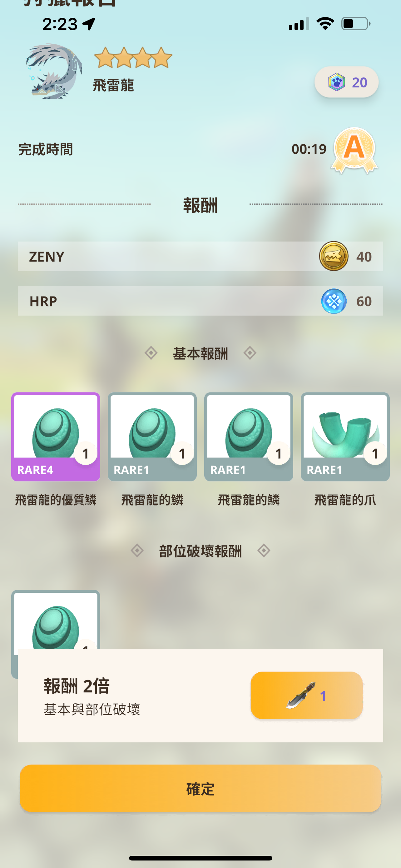
Task: Tap the battery icon in status bar
Action: 356,24
